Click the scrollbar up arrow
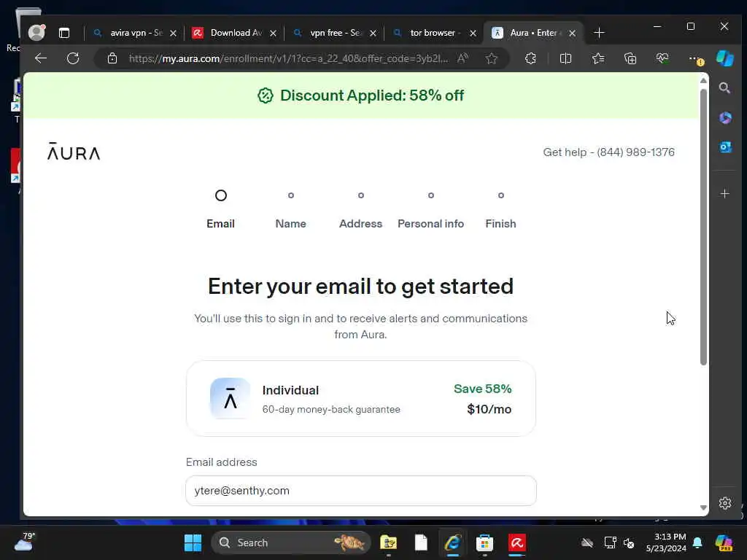 click(703, 80)
